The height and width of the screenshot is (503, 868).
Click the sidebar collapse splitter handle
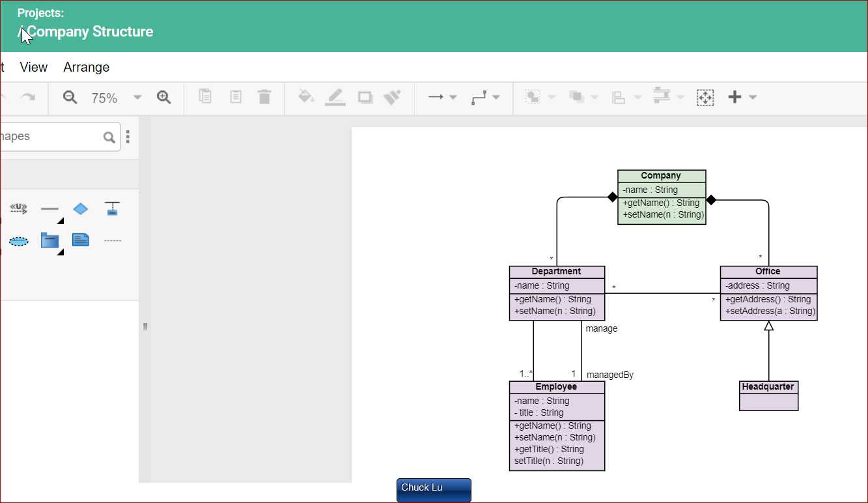[x=145, y=326]
